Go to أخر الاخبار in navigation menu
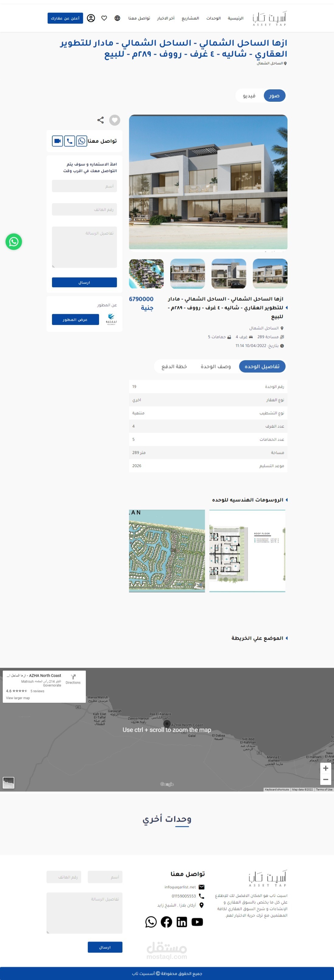 coord(166,18)
